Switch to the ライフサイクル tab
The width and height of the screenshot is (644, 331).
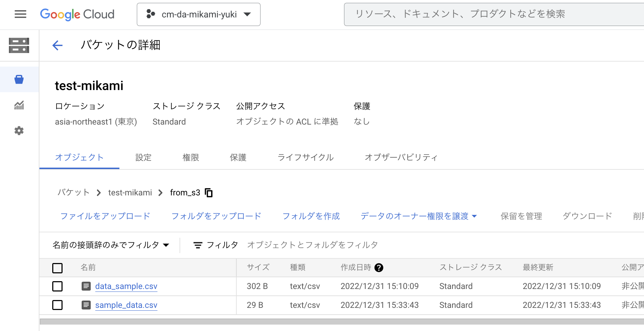pyautogui.click(x=305, y=157)
